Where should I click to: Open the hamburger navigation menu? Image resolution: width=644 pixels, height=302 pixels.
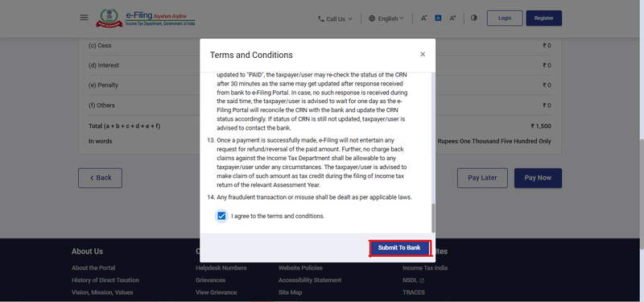pos(84,18)
